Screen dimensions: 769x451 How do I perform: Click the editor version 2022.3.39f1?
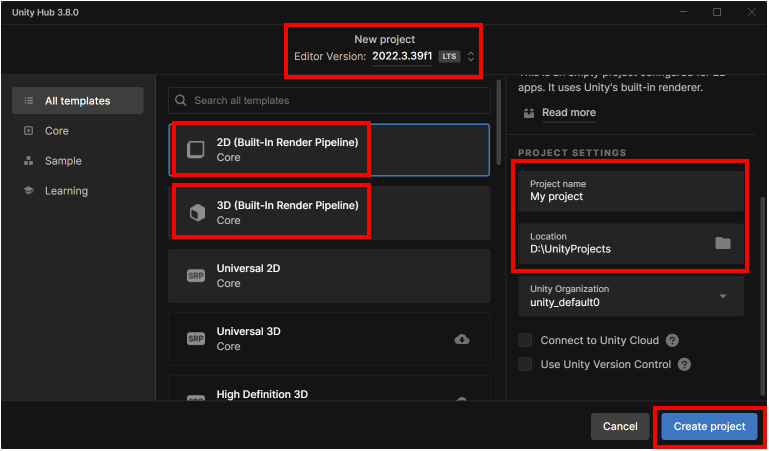[402, 56]
